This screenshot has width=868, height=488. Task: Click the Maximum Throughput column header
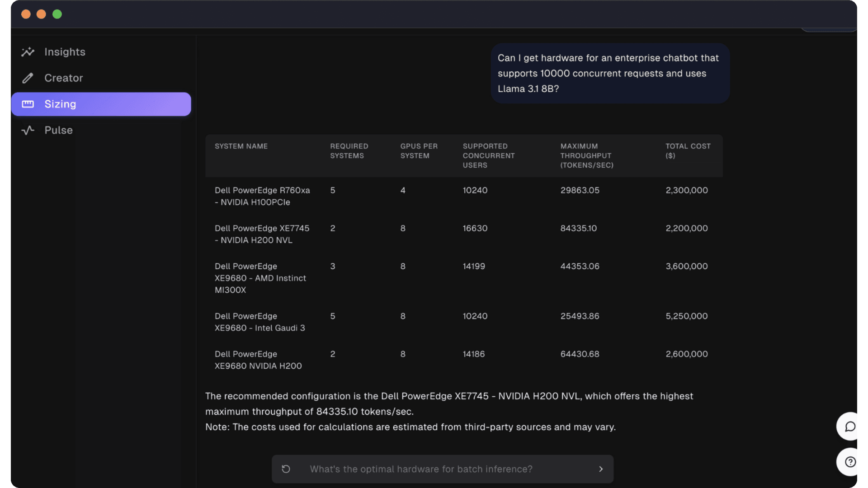[x=586, y=155]
